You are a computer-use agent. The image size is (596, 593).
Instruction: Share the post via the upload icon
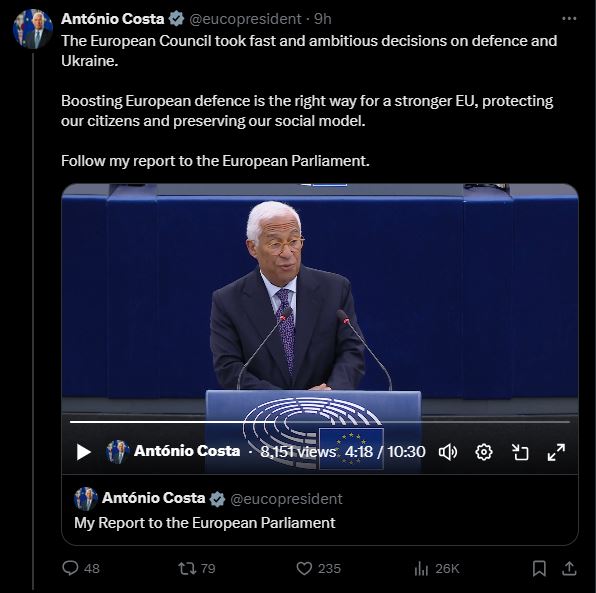(x=569, y=569)
